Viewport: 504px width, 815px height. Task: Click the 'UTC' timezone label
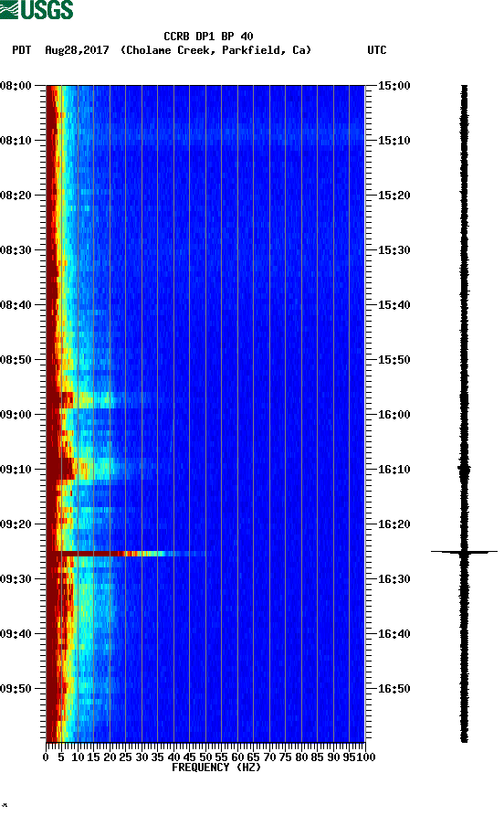tap(377, 50)
